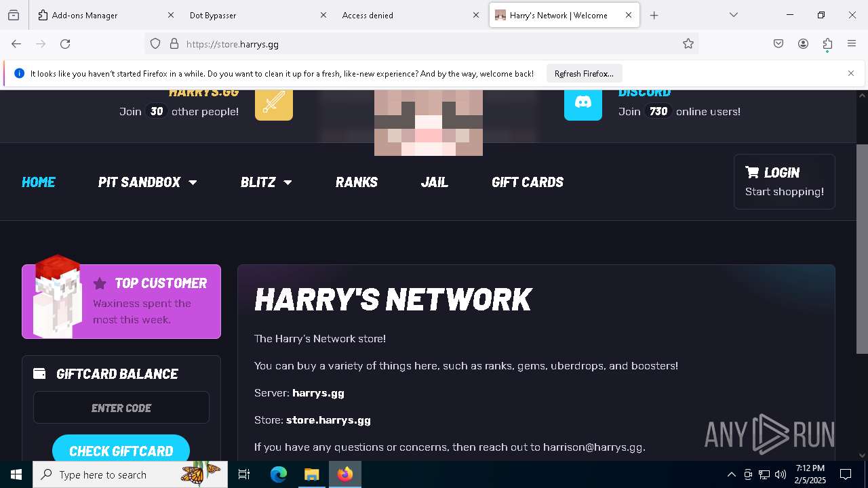Close the Harry's Network tab
The image size is (868, 488).
tap(629, 15)
